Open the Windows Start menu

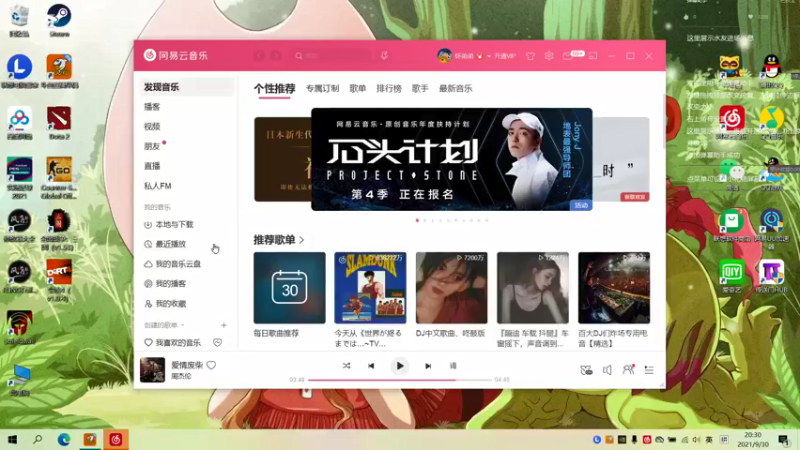click(x=12, y=439)
